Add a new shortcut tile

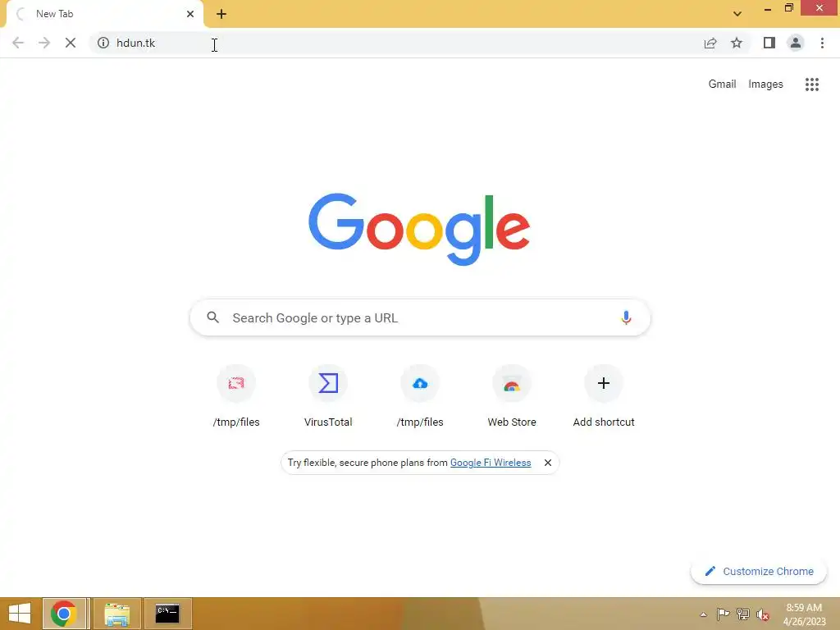pyautogui.click(x=604, y=396)
